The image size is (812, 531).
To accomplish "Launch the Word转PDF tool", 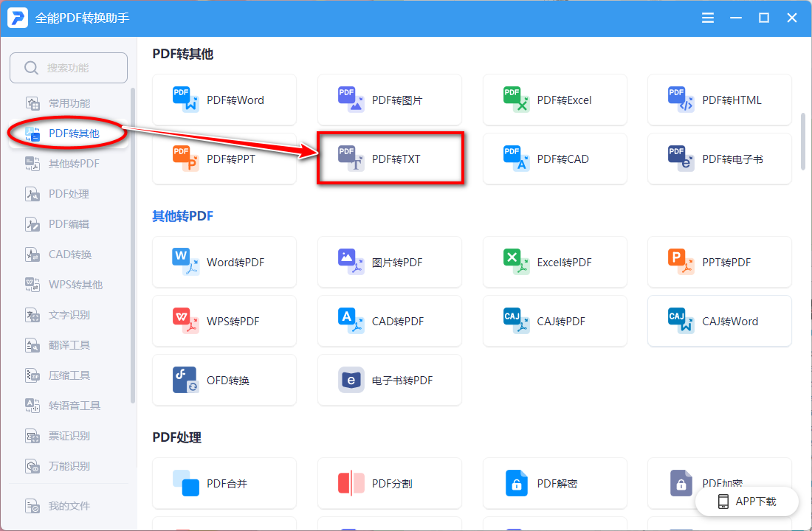I will point(224,263).
